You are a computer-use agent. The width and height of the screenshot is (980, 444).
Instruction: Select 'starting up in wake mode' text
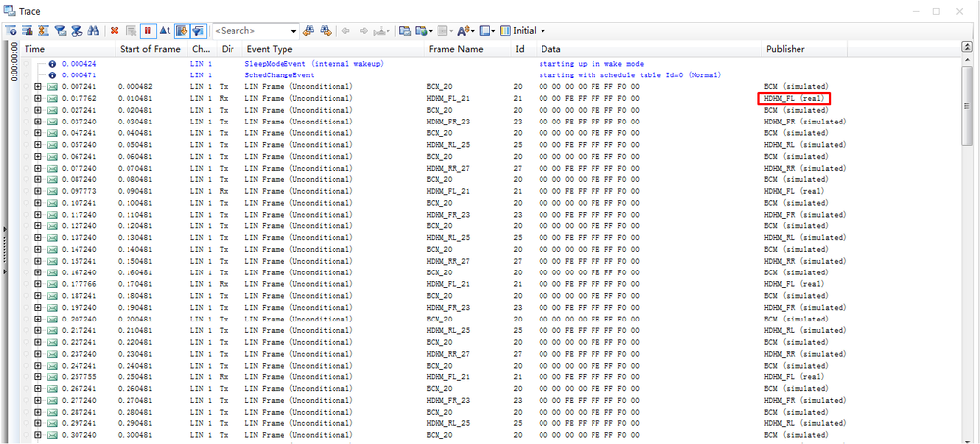click(591, 64)
